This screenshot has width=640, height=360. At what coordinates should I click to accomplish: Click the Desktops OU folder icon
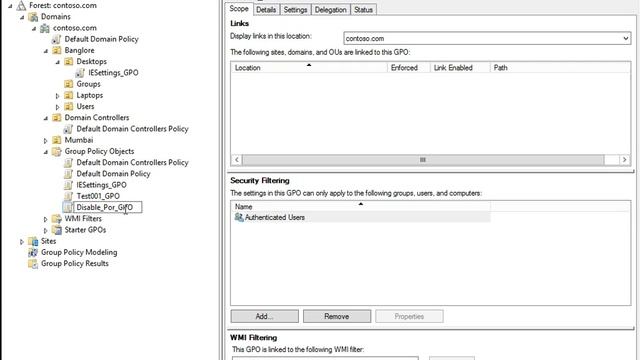click(69, 62)
